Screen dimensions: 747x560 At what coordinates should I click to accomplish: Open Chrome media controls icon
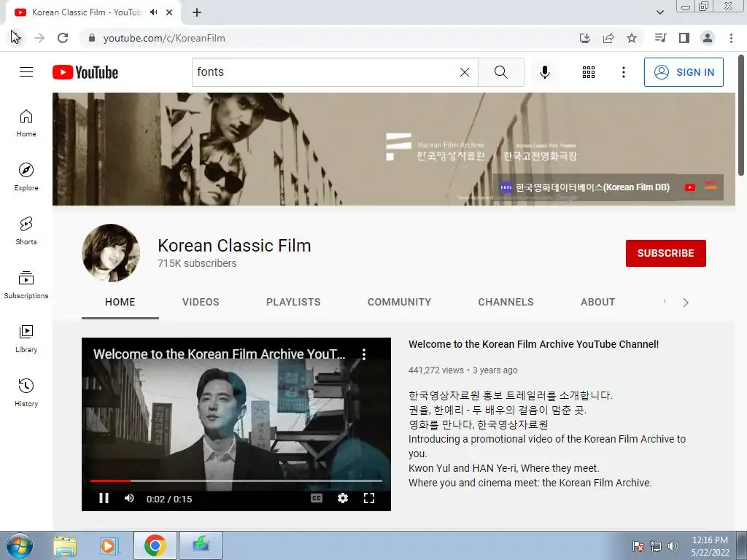(661, 38)
